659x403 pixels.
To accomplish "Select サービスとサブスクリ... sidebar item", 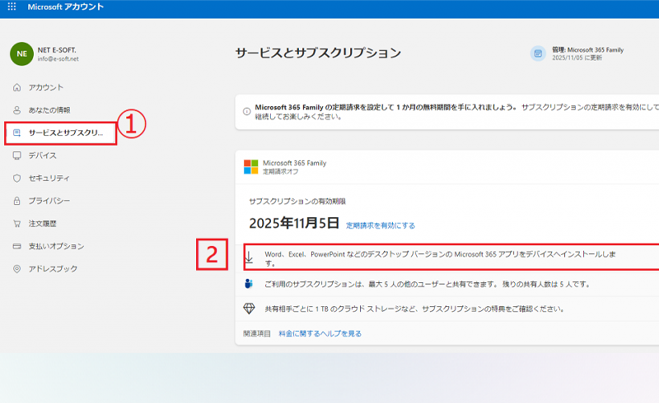I will [x=61, y=133].
